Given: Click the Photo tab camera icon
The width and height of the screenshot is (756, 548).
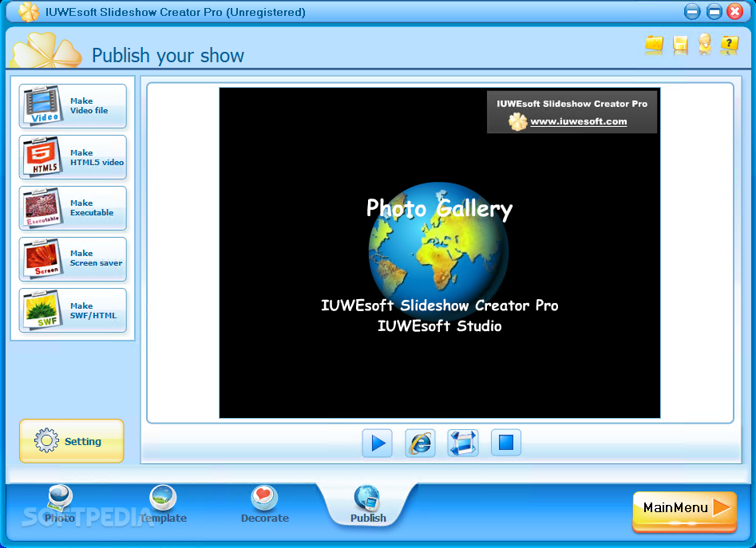Looking at the screenshot, I should tap(60, 498).
